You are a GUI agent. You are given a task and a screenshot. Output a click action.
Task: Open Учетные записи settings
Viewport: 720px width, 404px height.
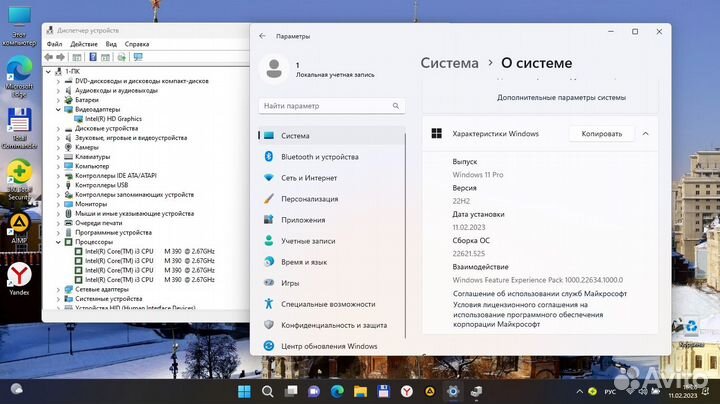(331, 241)
